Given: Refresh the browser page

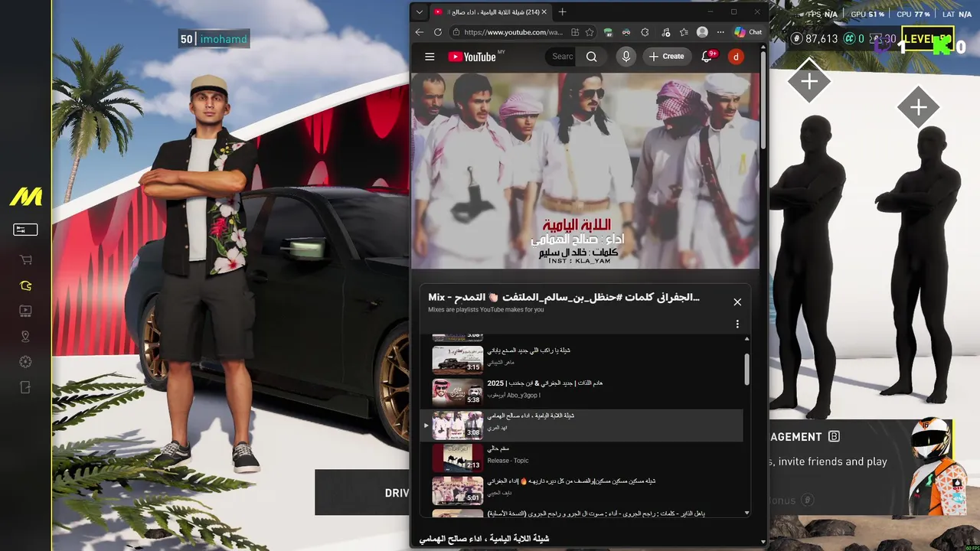Looking at the screenshot, I should [438, 32].
